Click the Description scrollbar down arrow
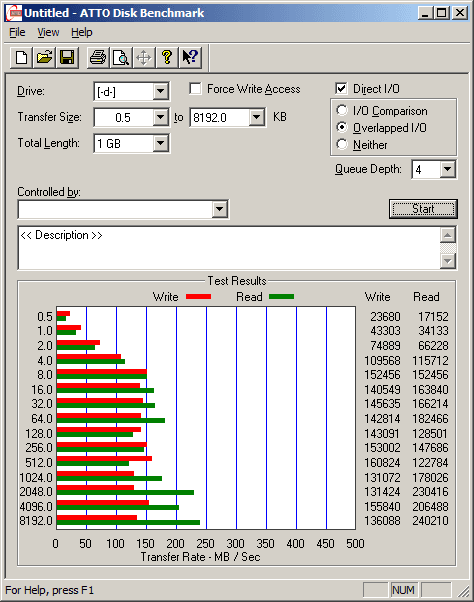The height and width of the screenshot is (602, 474). click(x=448, y=261)
